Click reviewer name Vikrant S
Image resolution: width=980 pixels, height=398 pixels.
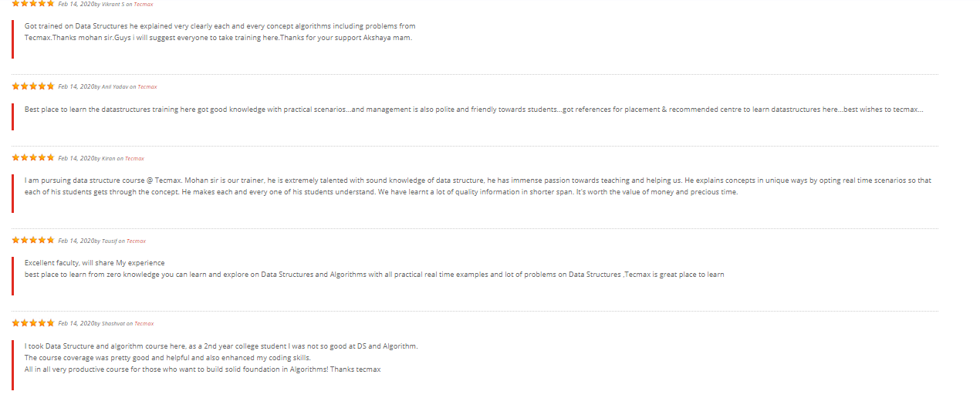point(113,4)
